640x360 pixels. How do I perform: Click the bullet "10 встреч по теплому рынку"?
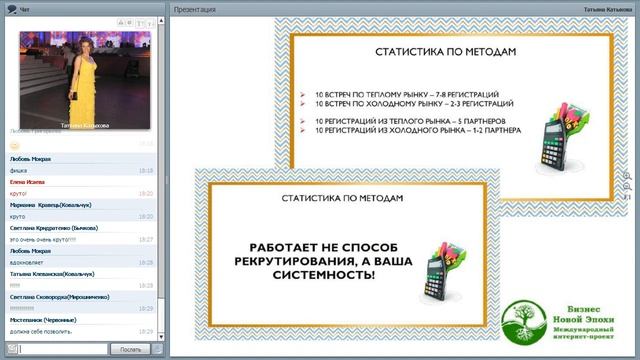pos(407,95)
